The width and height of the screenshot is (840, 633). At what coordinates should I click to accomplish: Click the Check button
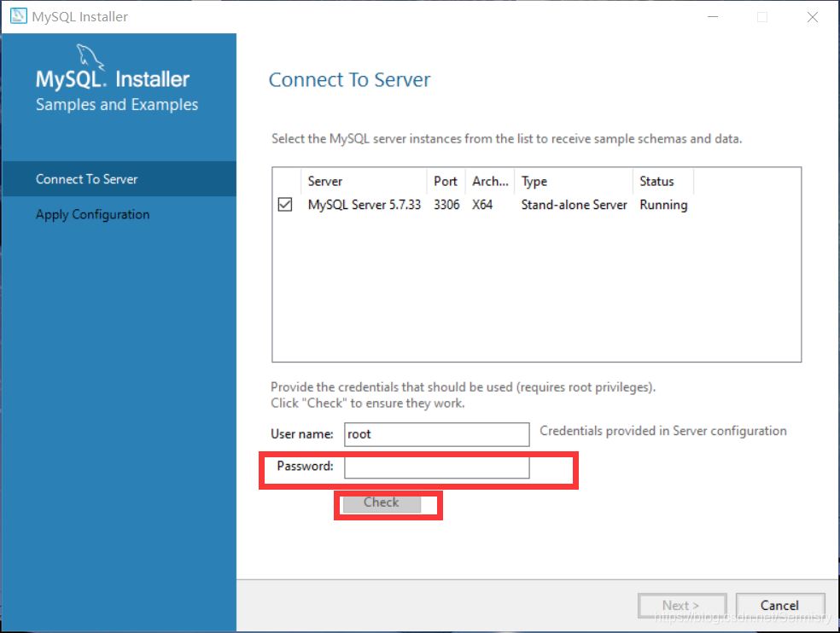coord(382,502)
